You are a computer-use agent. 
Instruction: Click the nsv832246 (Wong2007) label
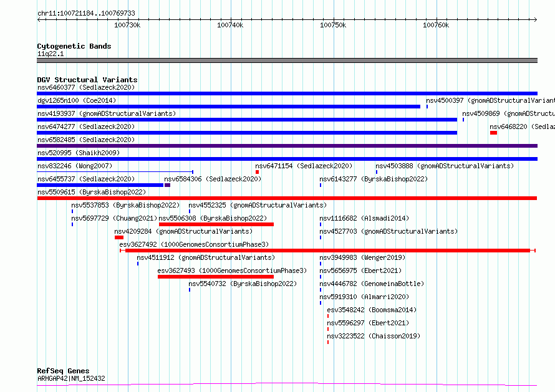pos(75,166)
